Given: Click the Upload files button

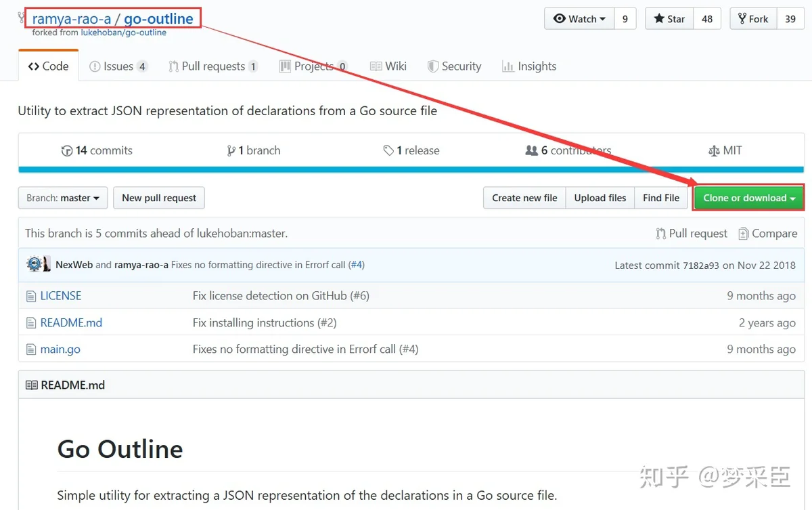Looking at the screenshot, I should click(600, 198).
